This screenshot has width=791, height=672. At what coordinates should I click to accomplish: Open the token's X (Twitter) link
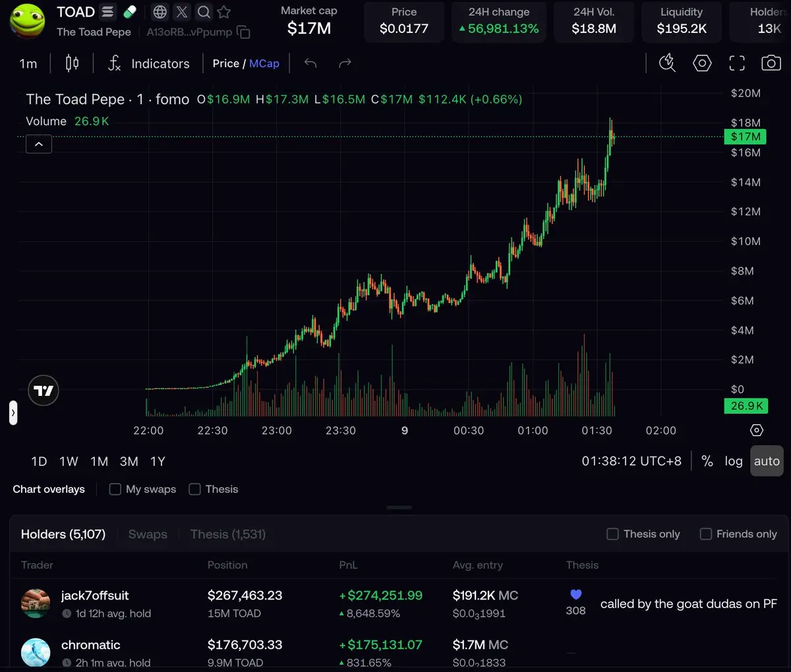[182, 12]
